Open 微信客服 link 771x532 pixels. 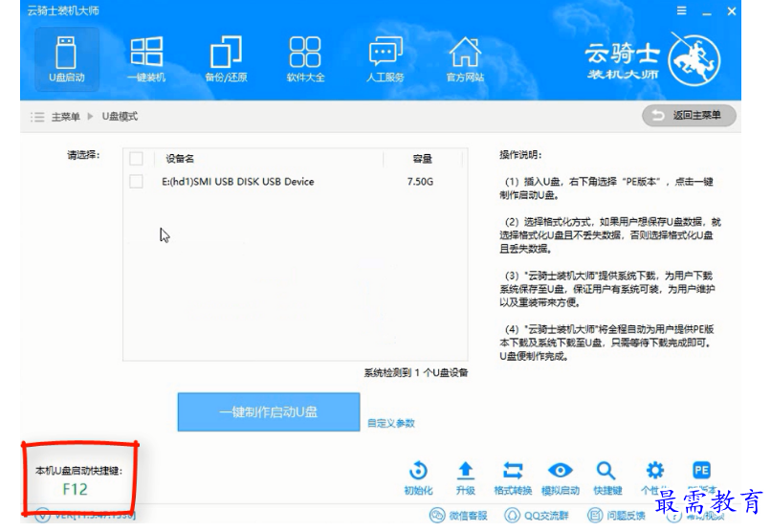pyautogui.click(x=458, y=516)
